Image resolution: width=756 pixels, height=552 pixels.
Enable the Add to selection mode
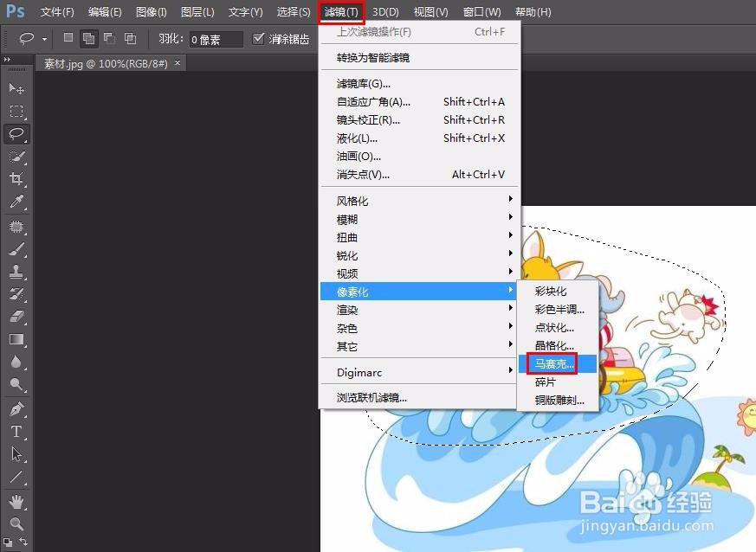click(x=87, y=38)
